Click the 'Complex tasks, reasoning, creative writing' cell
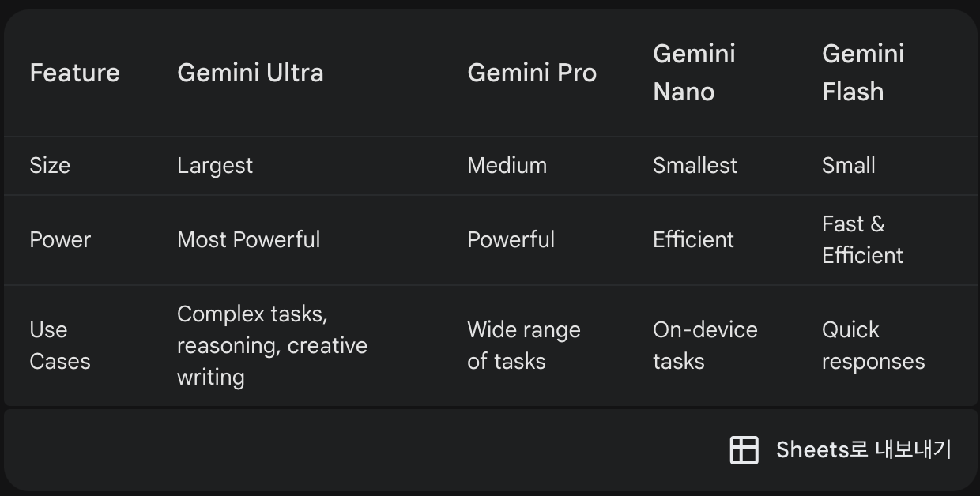Image resolution: width=980 pixels, height=496 pixels. [272, 345]
